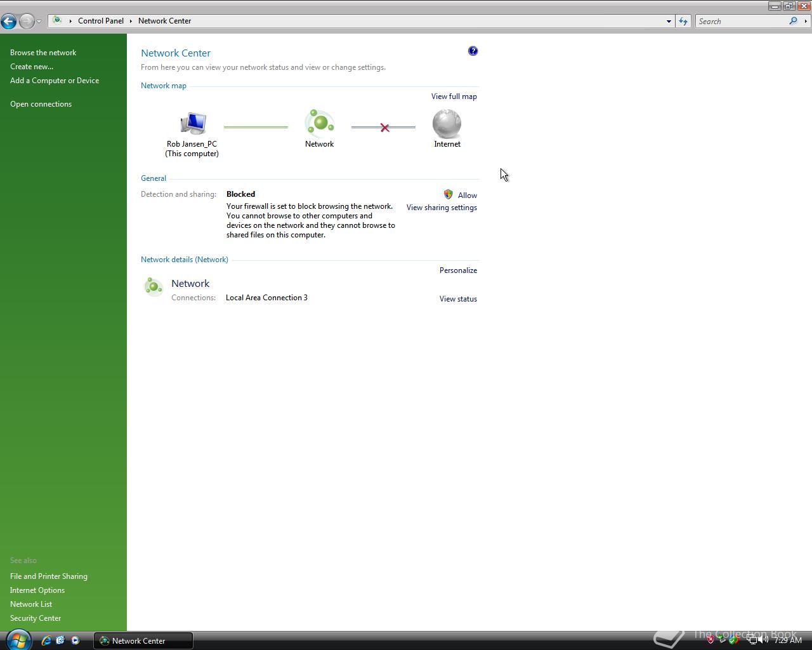The height and width of the screenshot is (650, 812).
Task: Open the search options dropdown arrow
Action: pyautogui.click(x=806, y=21)
